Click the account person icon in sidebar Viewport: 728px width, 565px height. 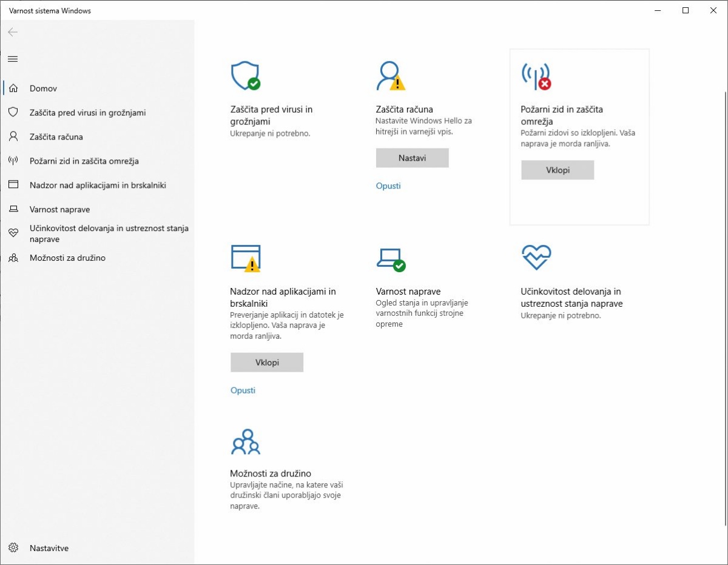[13, 137]
